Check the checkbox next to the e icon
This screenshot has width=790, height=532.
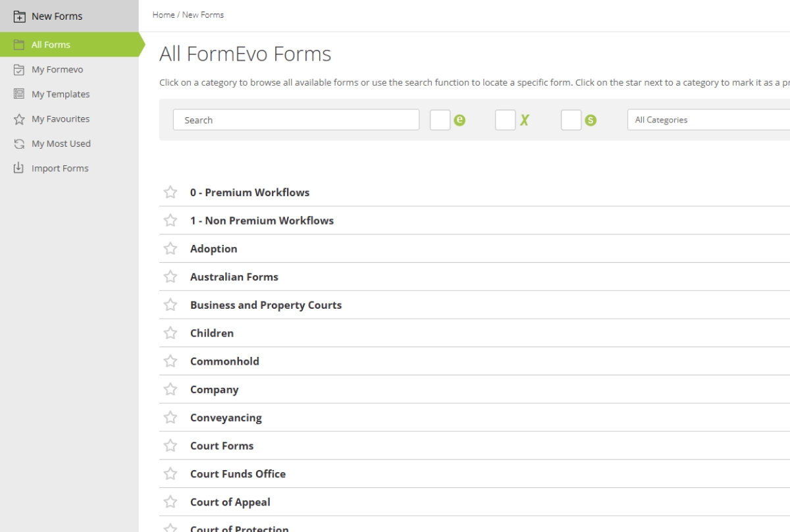[440, 119]
